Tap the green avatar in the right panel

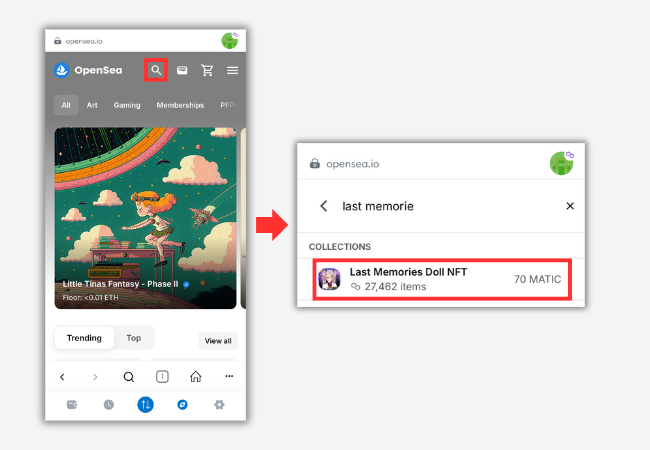[x=562, y=163]
